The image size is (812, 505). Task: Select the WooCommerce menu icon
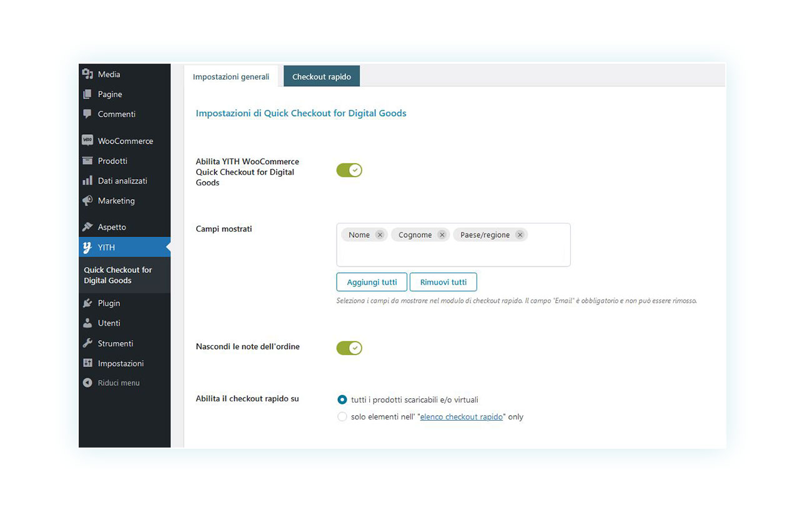point(87,140)
